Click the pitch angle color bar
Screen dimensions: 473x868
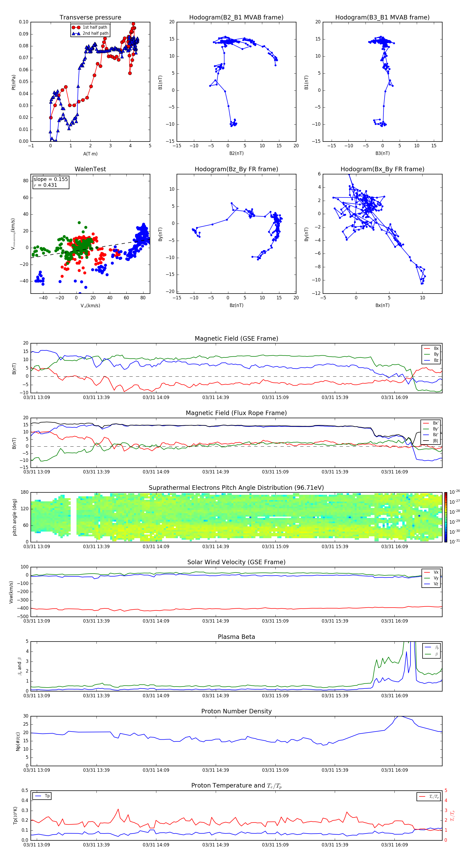[x=446, y=517]
